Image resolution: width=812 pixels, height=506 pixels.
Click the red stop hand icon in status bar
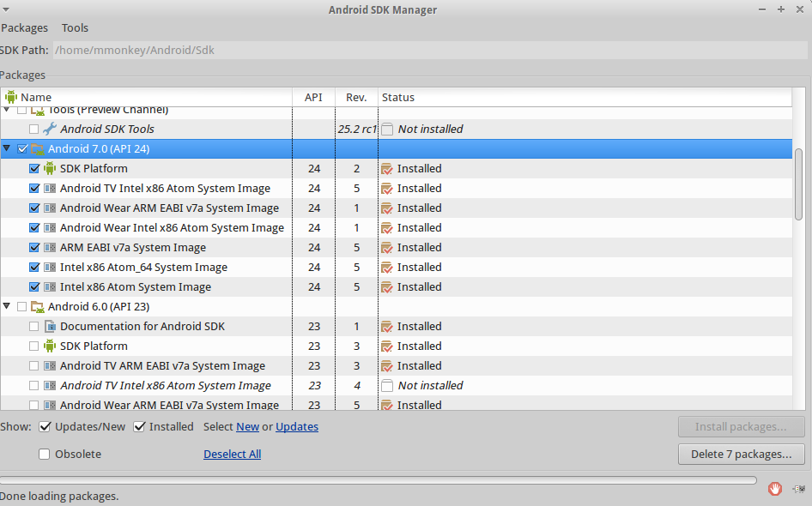pos(775,488)
